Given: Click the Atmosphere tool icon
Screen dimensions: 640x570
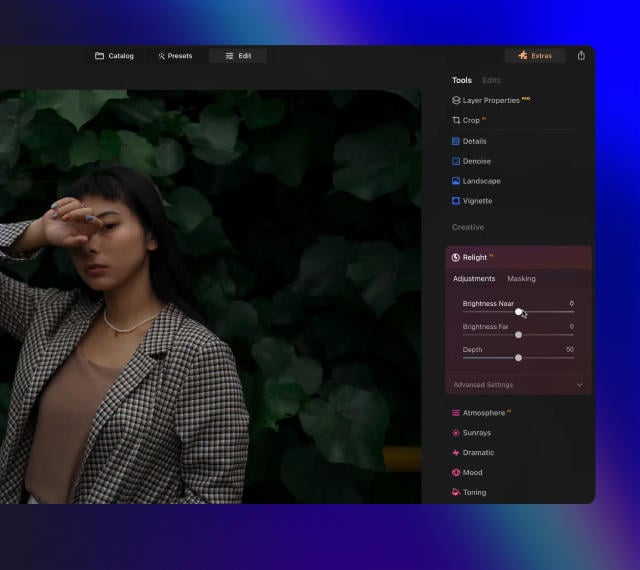Looking at the screenshot, I should (456, 413).
